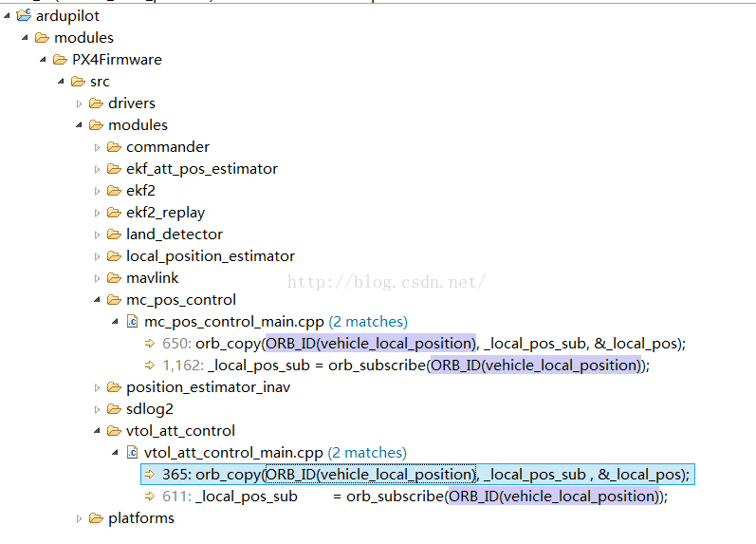
Task: Click the position_estimator_inav folder icon
Action: pos(114,387)
